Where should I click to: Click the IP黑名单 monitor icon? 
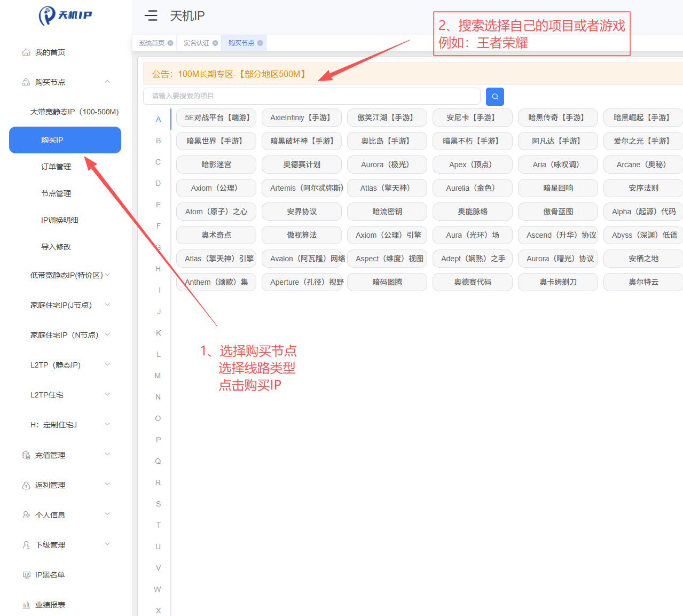[26, 575]
